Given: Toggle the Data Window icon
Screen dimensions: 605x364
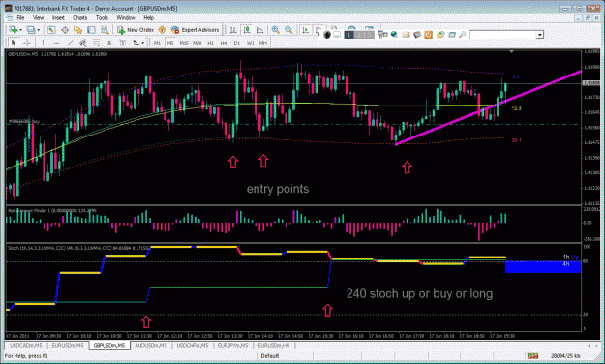Looking at the screenshot, I should [x=65, y=30].
